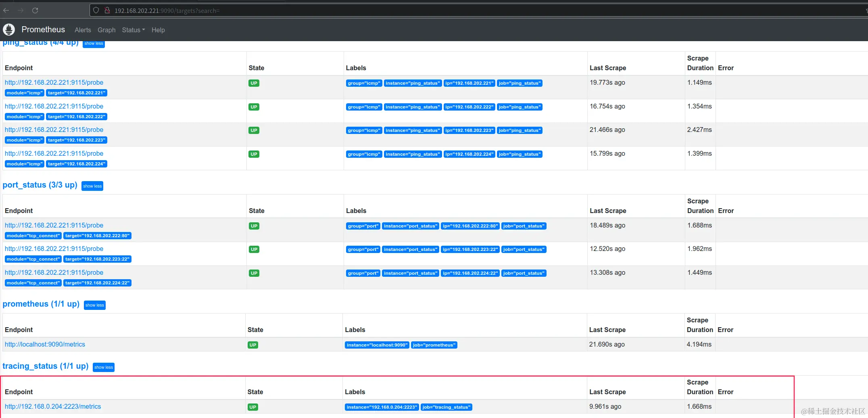Click the shield icon in the address bar
The height and width of the screenshot is (418, 868).
[x=96, y=10]
